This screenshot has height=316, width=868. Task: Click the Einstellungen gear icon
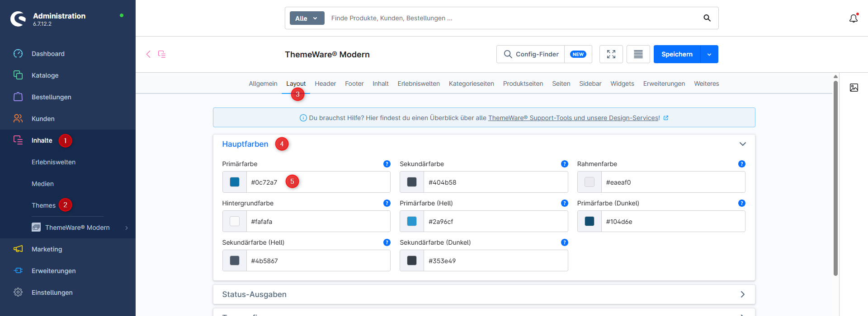coord(18,293)
